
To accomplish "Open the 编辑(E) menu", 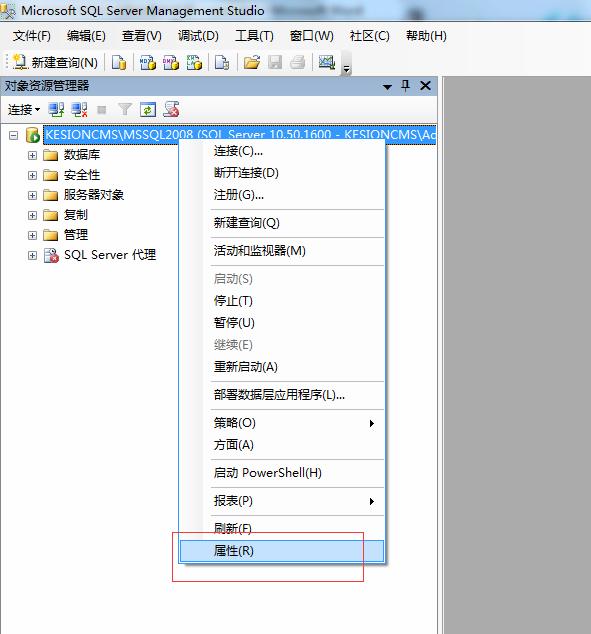I will 86,36.
